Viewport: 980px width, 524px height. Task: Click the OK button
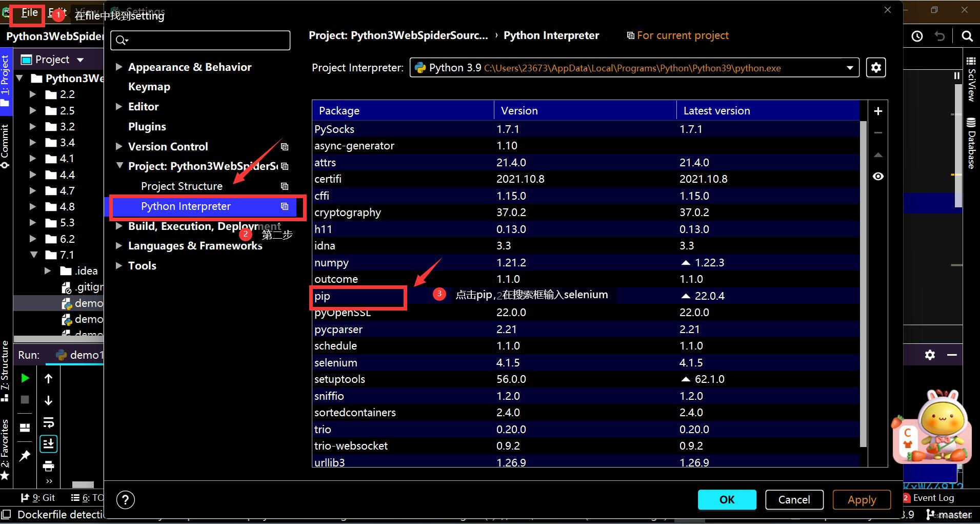coord(727,499)
